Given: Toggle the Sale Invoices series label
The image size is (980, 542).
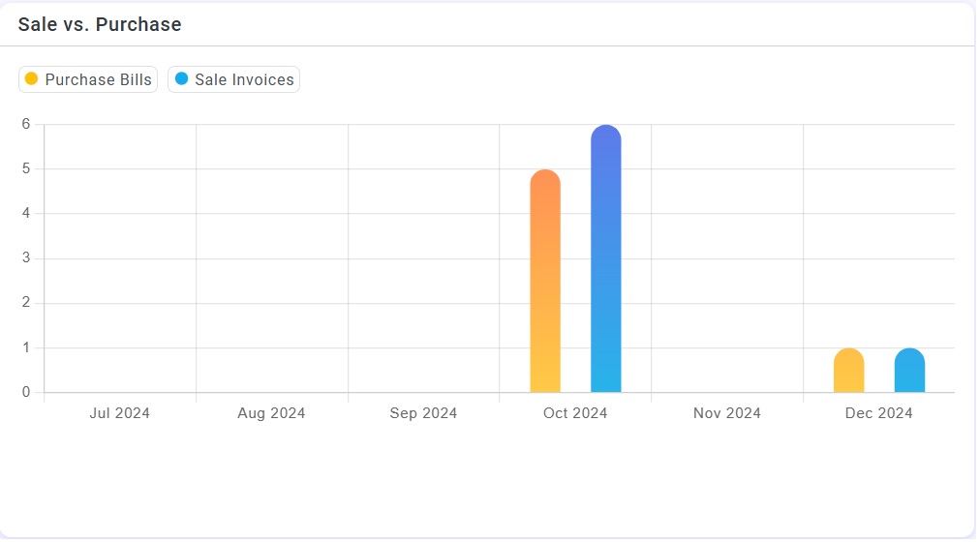Looking at the screenshot, I should (244, 80).
